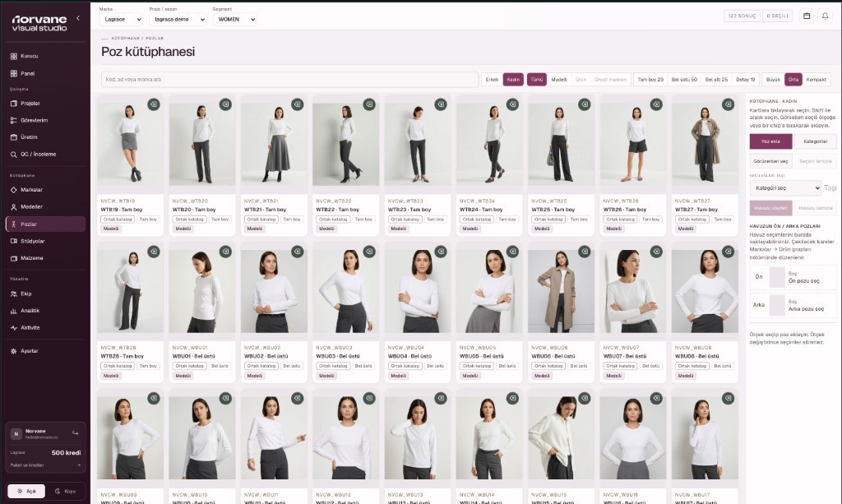Image resolution: width=842 pixels, height=504 pixels.
Task: Open notifications bell
Action: click(826, 16)
